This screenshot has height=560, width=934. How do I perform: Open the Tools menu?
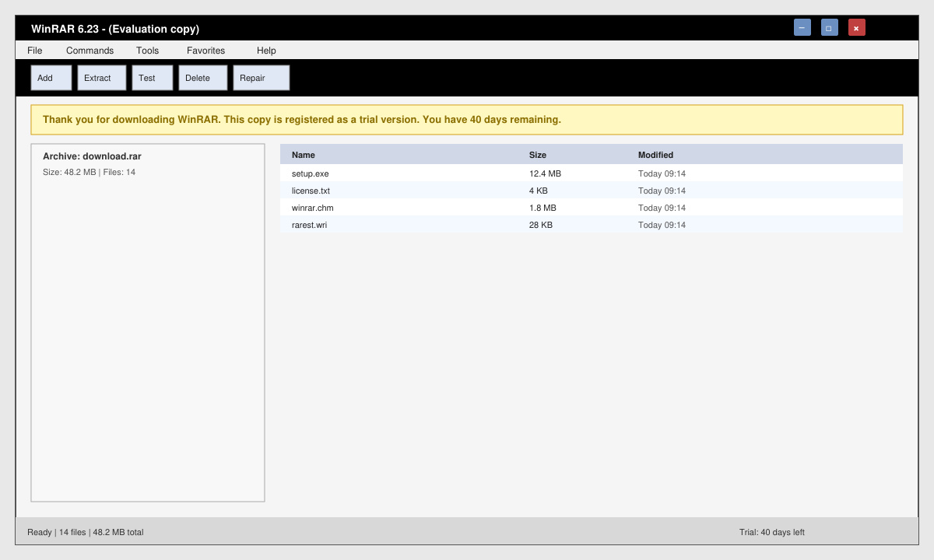tap(147, 51)
